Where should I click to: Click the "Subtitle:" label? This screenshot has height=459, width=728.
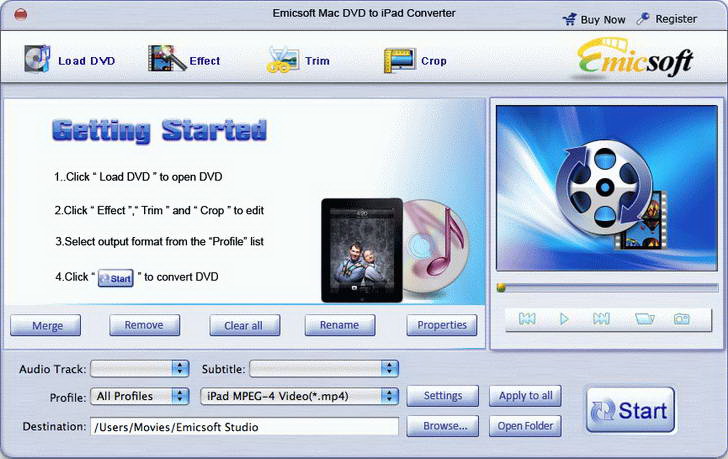click(x=223, y=369)
